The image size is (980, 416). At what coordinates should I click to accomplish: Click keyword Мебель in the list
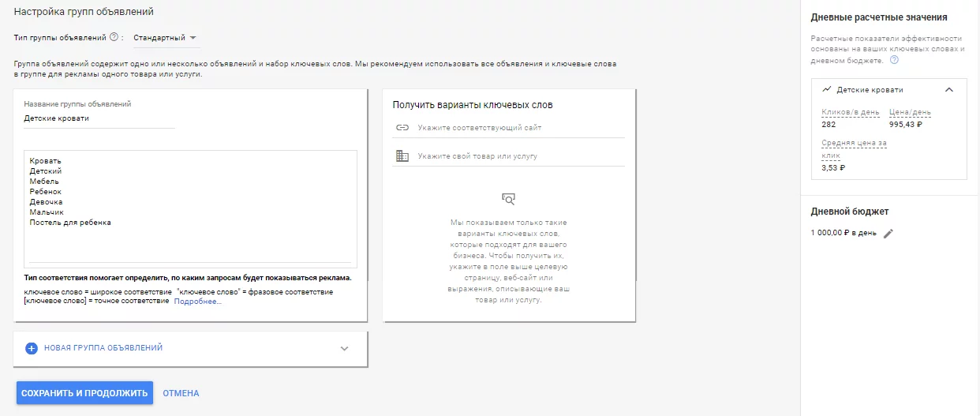[44, 182]
